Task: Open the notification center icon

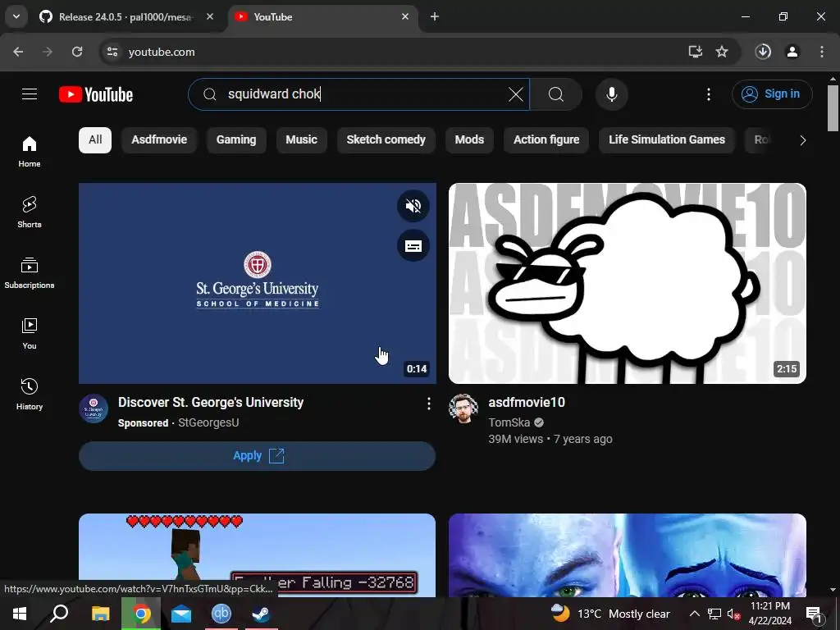Action: 814,614
